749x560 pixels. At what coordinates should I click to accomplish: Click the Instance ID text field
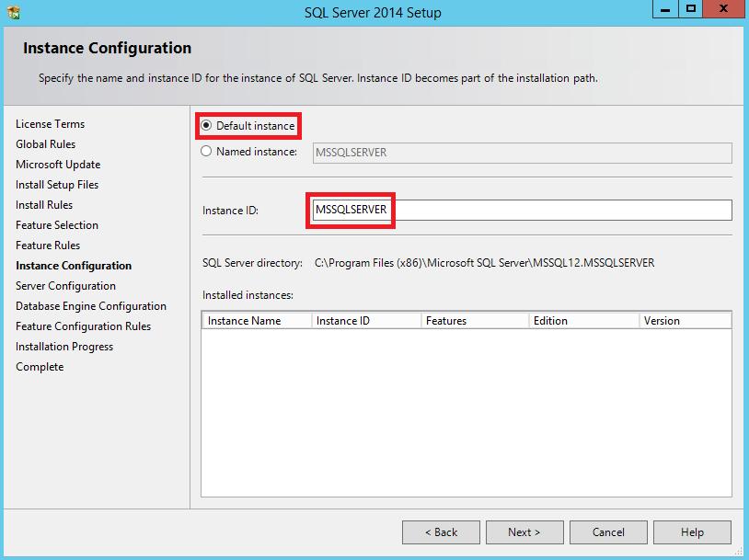522,210
